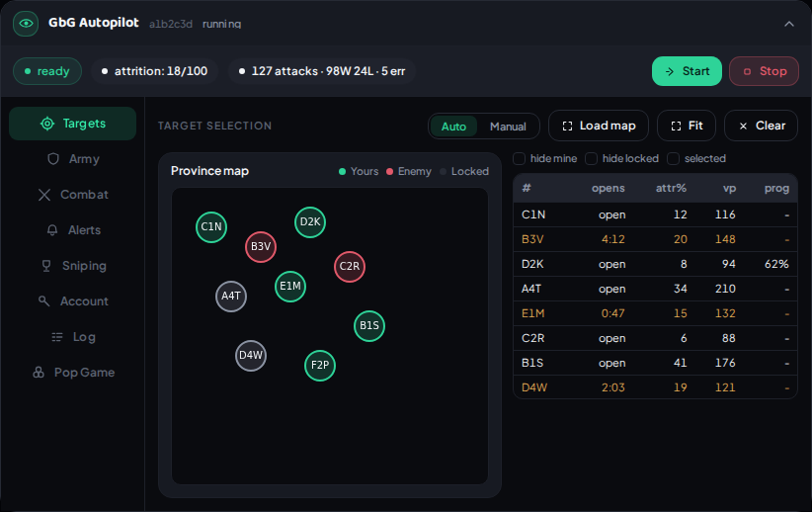The image size is (812, 512).
Task: Collapse the panel with the header chevron
Action: coord(788,24)
